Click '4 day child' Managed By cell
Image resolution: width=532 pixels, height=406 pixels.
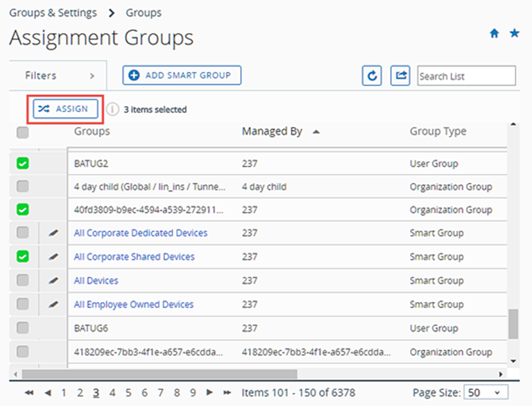pyautogui.click(x=264, y=187)
